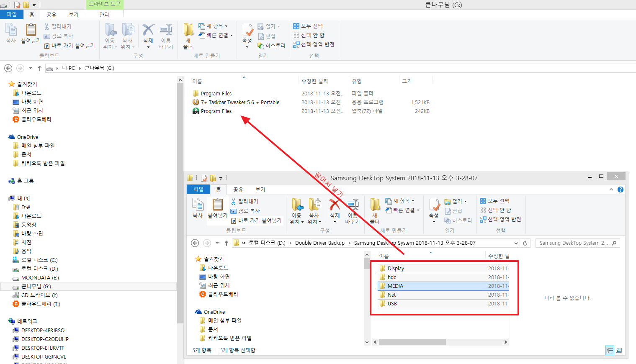Viewport: 636px width, 364px height.
Task: Open quick access toolbar dropdown in G: window
Action: [x=34, y=5]
